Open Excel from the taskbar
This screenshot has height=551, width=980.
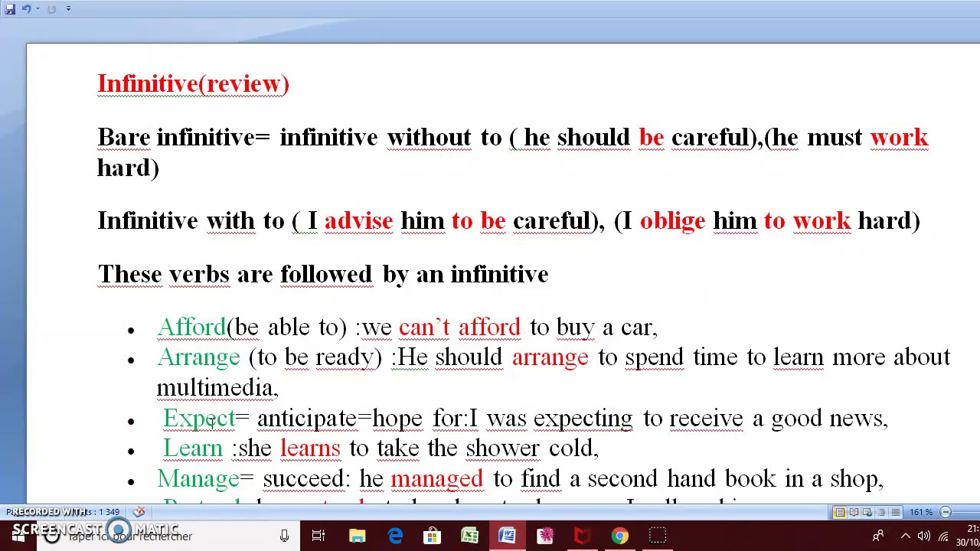(469, 536)
